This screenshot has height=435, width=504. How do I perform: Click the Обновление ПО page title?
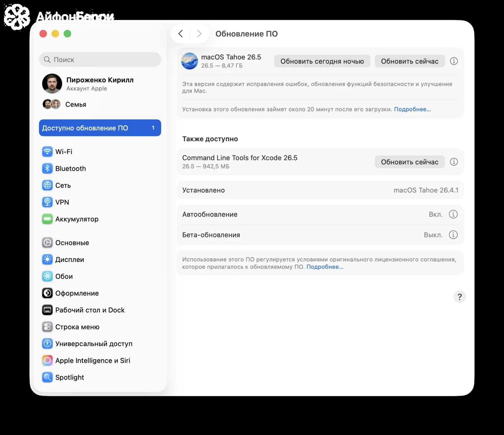pos(246,34)
